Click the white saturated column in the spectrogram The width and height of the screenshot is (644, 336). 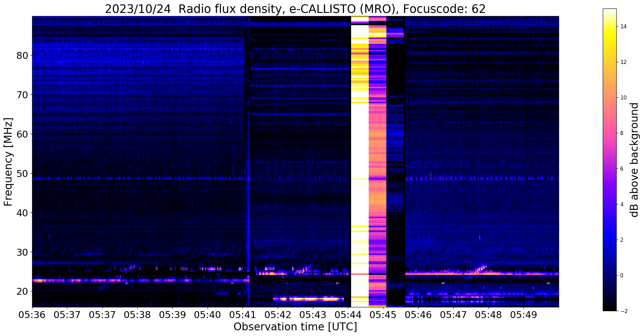(x=360, y=162)
